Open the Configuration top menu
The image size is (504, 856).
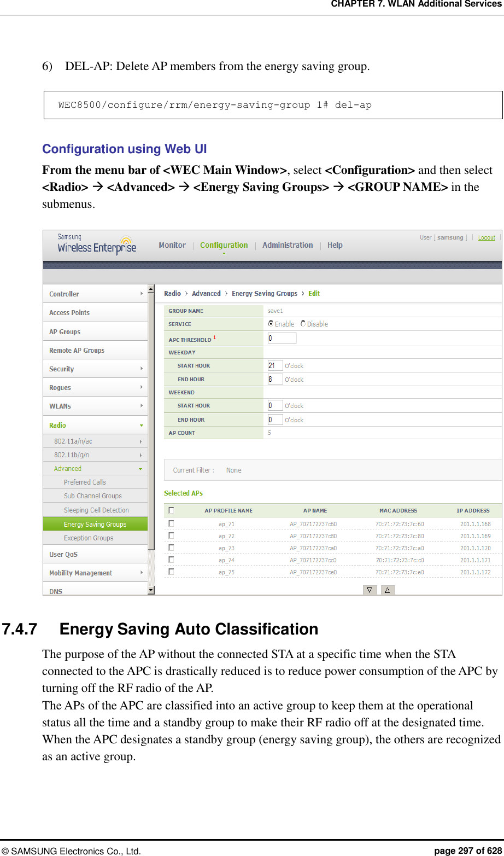224,245
